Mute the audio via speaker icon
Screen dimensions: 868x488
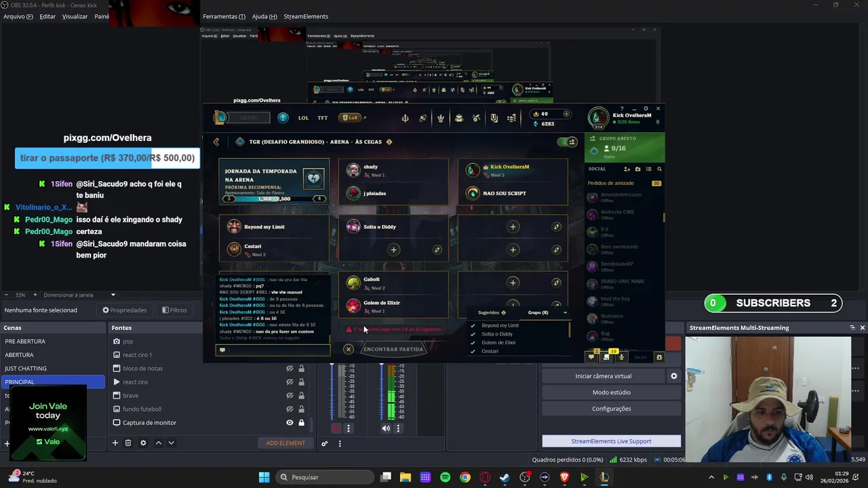pos(386,428)
